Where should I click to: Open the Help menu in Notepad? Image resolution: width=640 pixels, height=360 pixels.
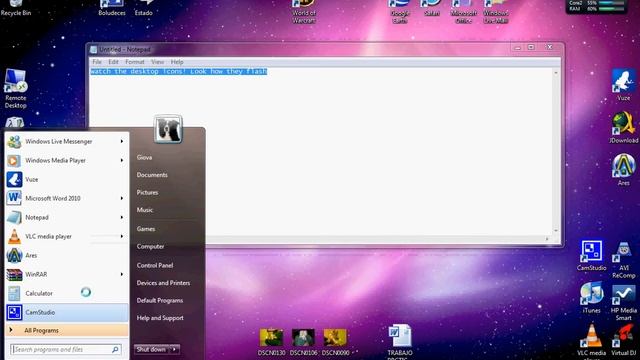pyautogui.click(x=177, y=62)
